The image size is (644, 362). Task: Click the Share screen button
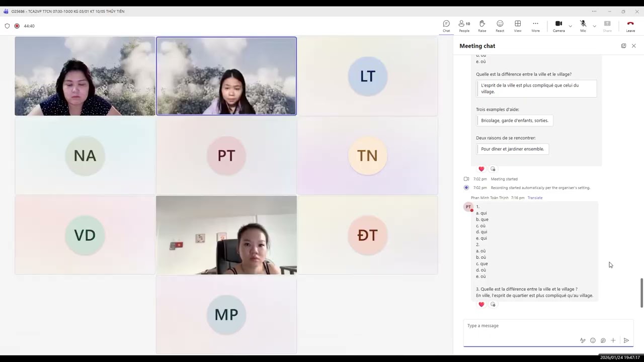[607, 26]
